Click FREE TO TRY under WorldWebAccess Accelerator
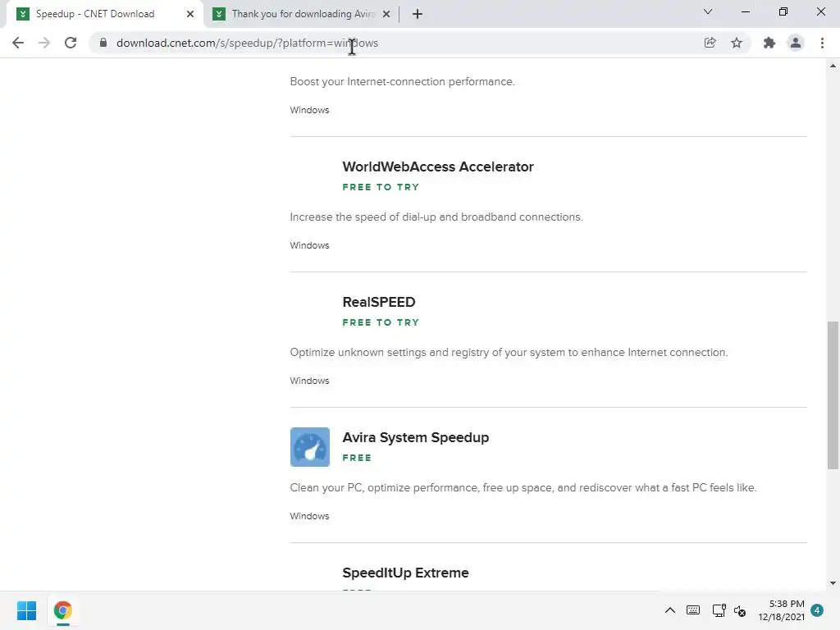This screenshot has height=630, width=840. pos(381,187)
